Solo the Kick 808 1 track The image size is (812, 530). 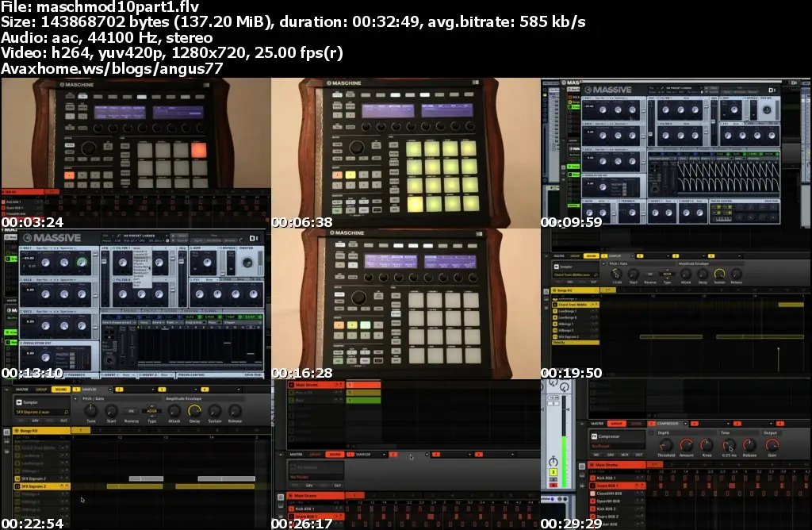[642, 478]
